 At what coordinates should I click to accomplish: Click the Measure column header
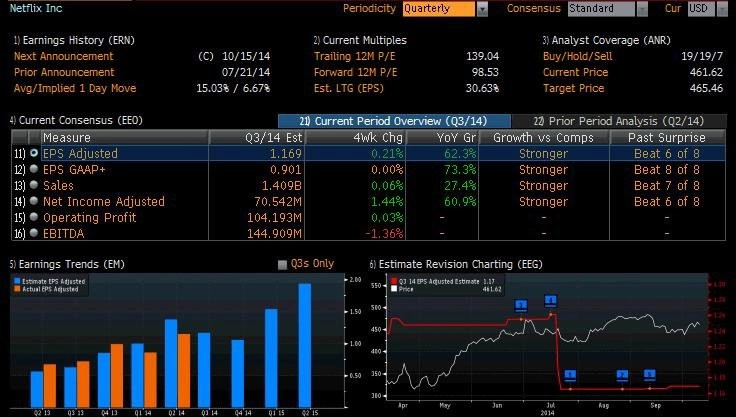pyautogui.click(x=124, y=138)
